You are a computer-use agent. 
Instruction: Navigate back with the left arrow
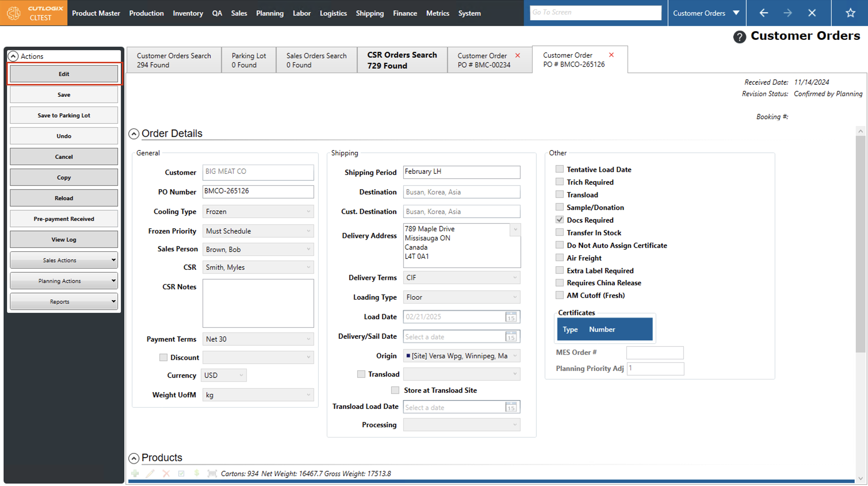[764, 13]
